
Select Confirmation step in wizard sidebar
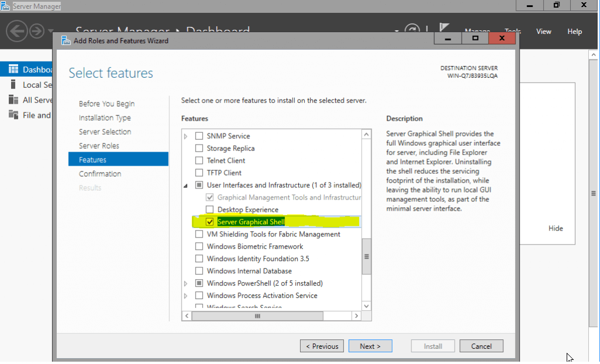pos(100,173)
